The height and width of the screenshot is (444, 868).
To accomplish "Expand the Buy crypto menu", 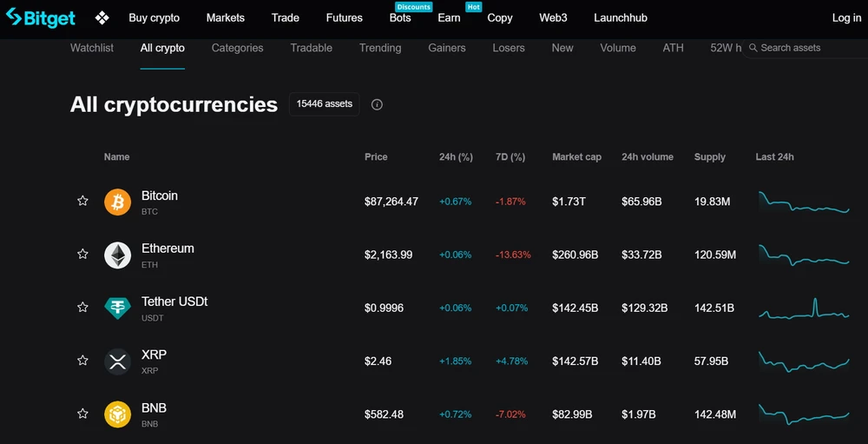I will pyautogui.click(x=154, y=17).
